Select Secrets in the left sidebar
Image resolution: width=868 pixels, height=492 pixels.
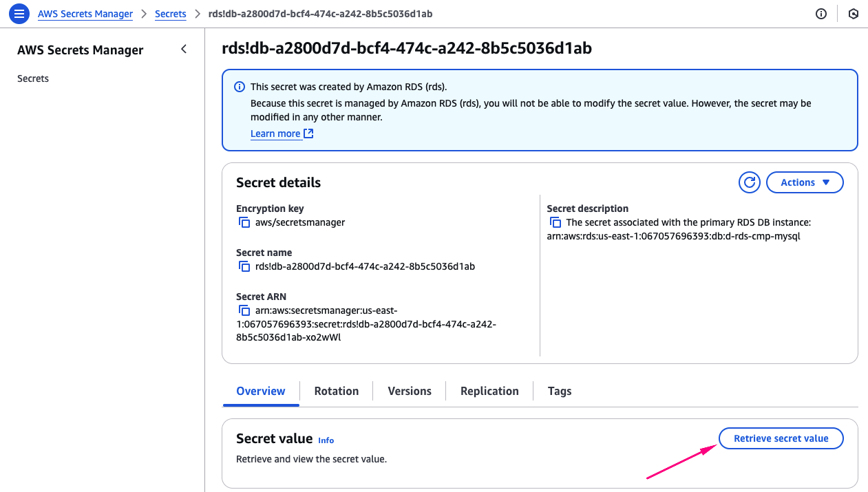click(33, 78)
